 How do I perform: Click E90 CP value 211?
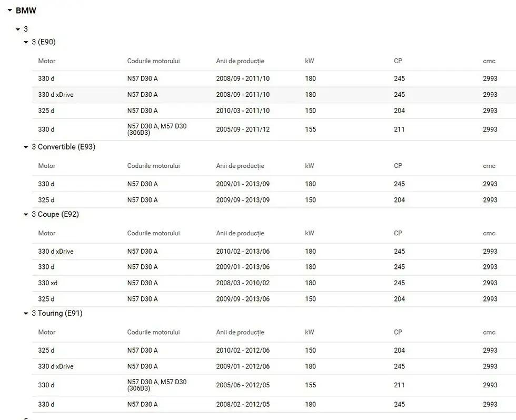click(x=399, y=129)
